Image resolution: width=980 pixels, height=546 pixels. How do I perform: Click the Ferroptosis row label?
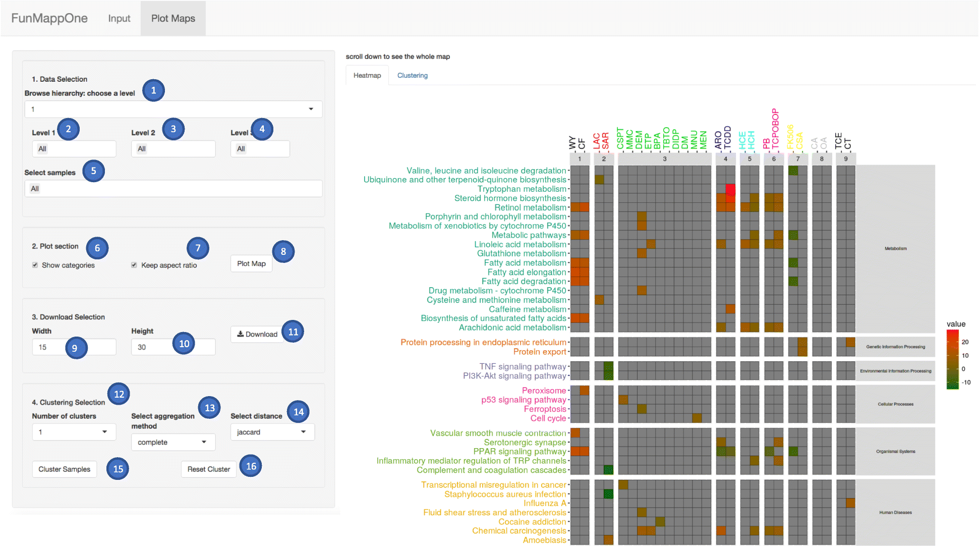point(545,409)
